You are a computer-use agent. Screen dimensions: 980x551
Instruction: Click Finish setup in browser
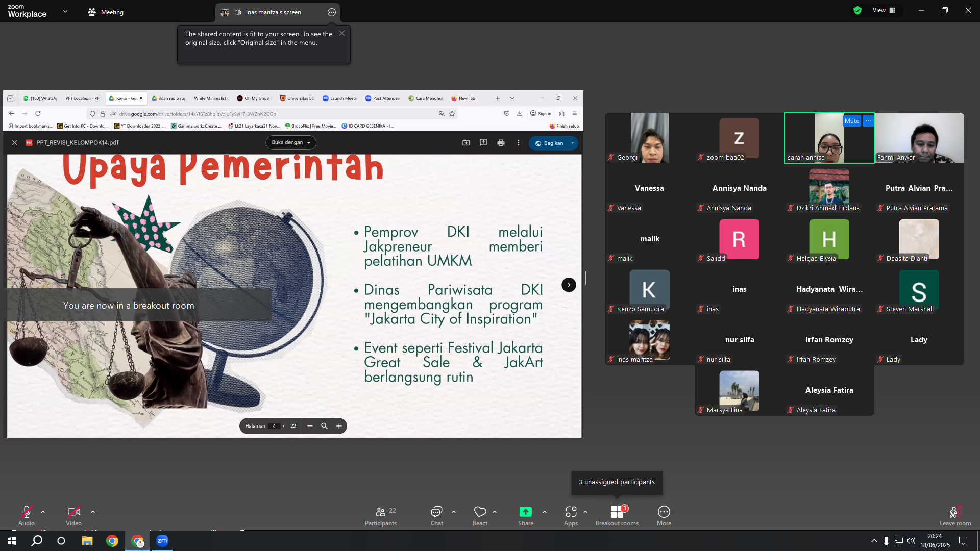click(564, 126)
